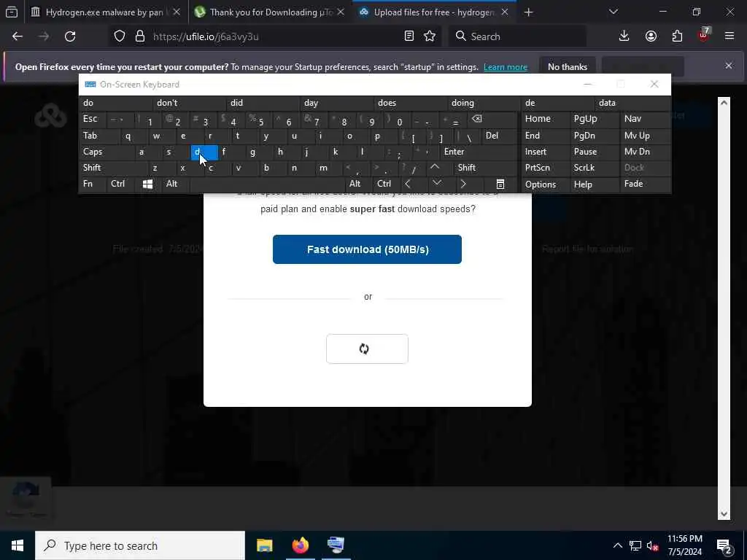The image size is (747, 560).
Task: Choose the "data" word suggestion
Action: (633, 103)
